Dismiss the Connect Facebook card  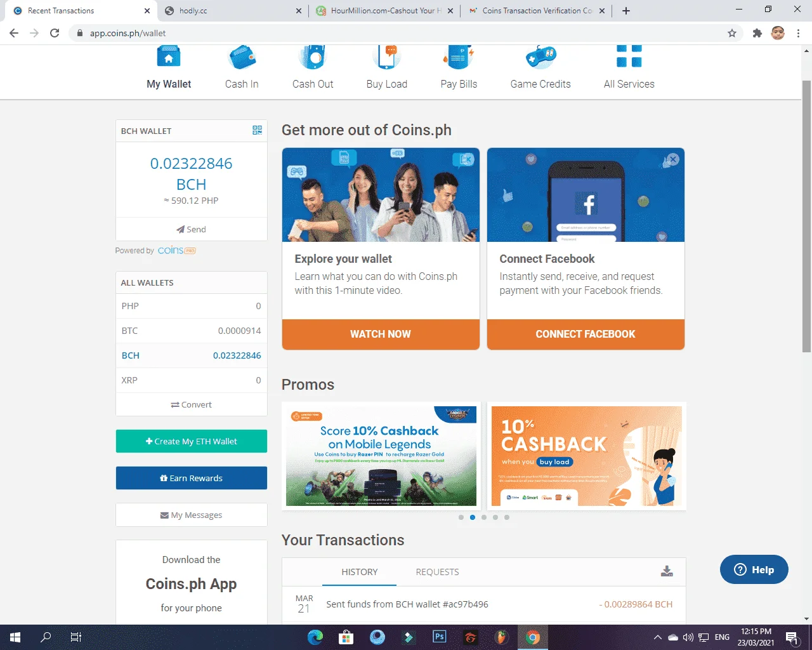(673, 159)
